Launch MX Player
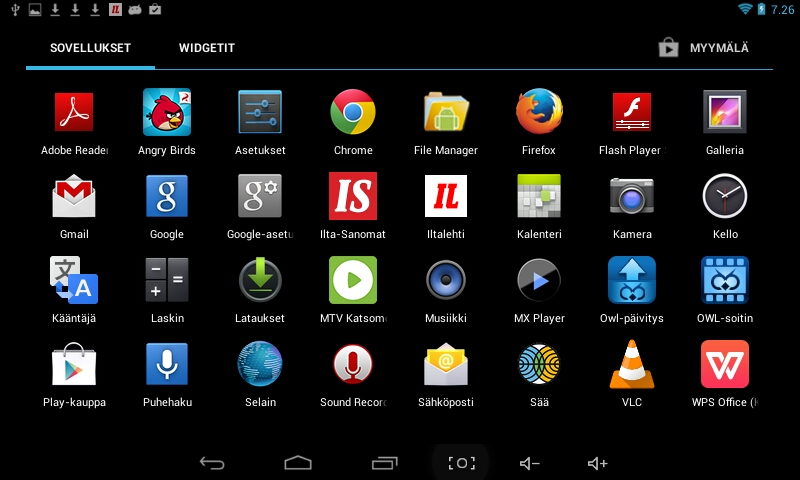Image resolution: width=800 pixels, height=480 pixels. tap(539, 280)
